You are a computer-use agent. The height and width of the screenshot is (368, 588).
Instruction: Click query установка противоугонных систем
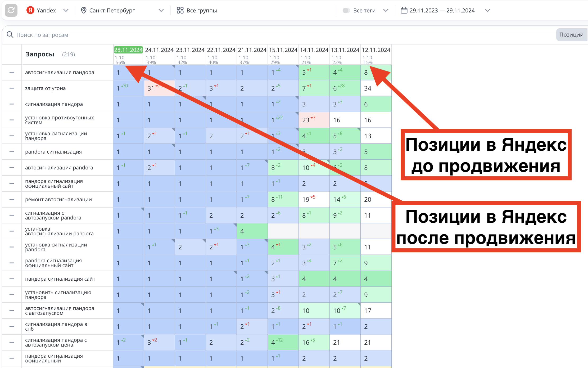(60, 120)
